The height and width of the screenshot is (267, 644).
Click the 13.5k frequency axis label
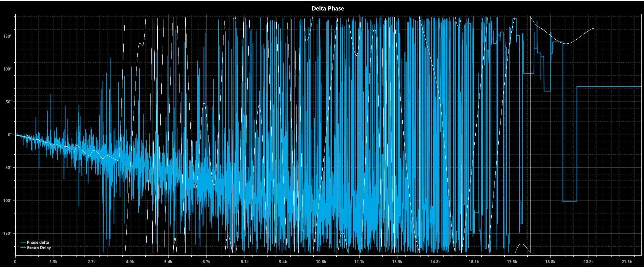(398, 262)
